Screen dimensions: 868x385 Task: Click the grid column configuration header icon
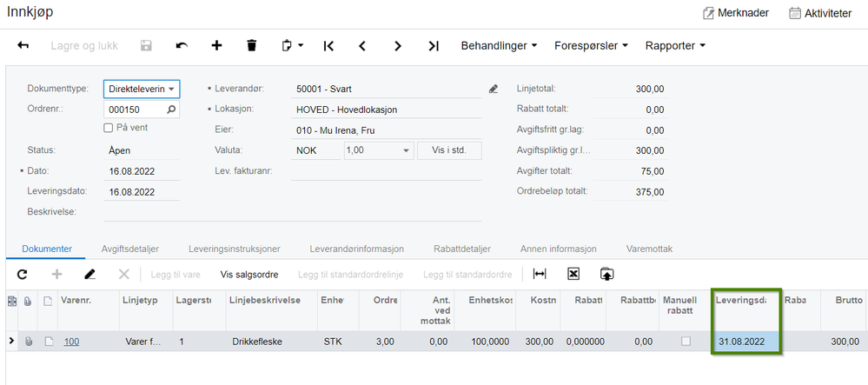11,301
